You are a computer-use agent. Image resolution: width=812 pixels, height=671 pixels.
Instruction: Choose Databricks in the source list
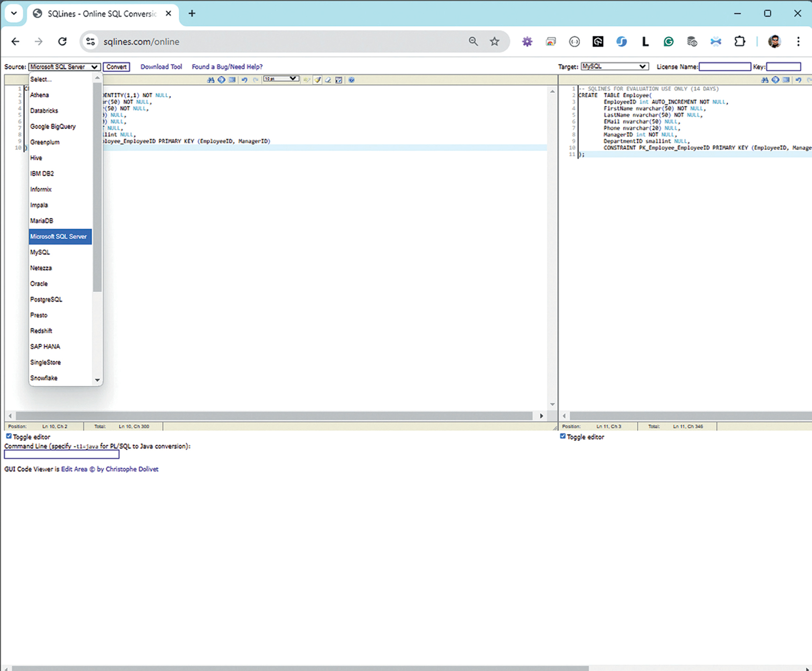click(60, 111)
